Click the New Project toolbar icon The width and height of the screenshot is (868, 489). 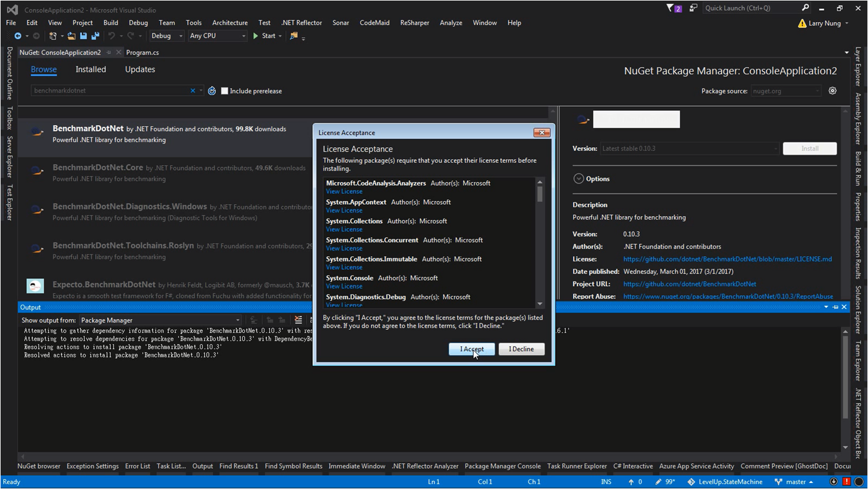tap(53, 36)
